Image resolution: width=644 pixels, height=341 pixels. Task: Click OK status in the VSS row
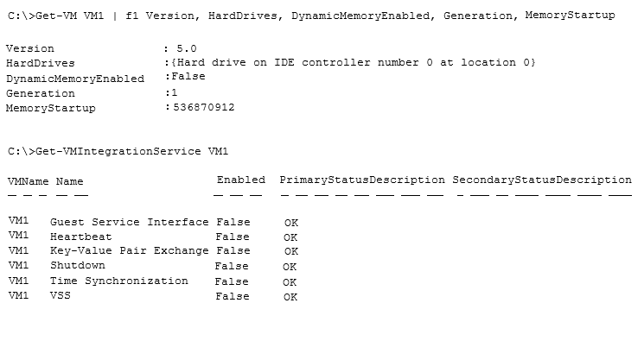tap(290, 297)
